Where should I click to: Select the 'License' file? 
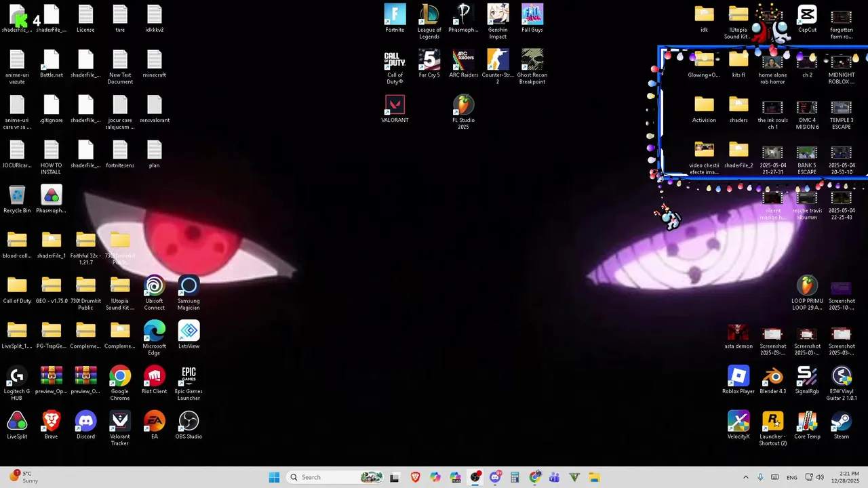point(85,18)
